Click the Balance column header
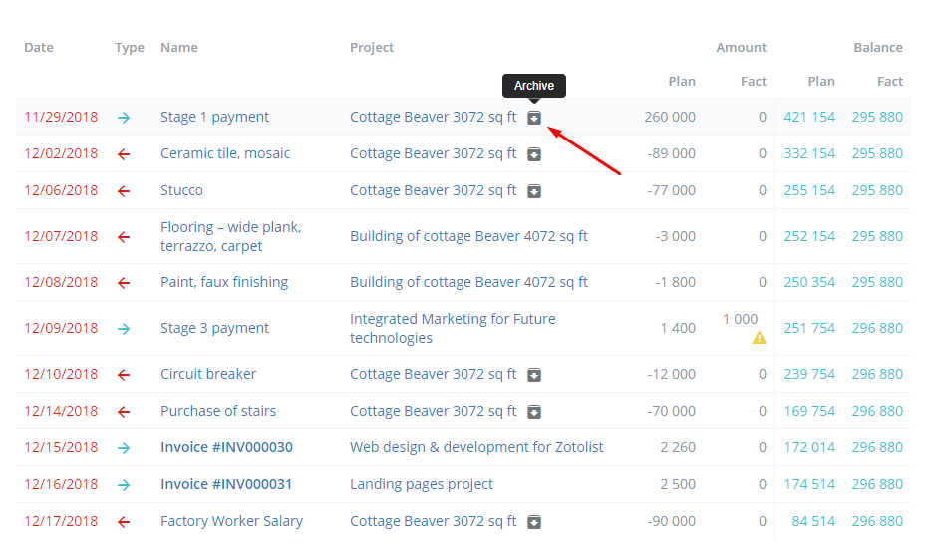Screen dimensions: 926x560 pyautogui.click(x=878, y=47)
